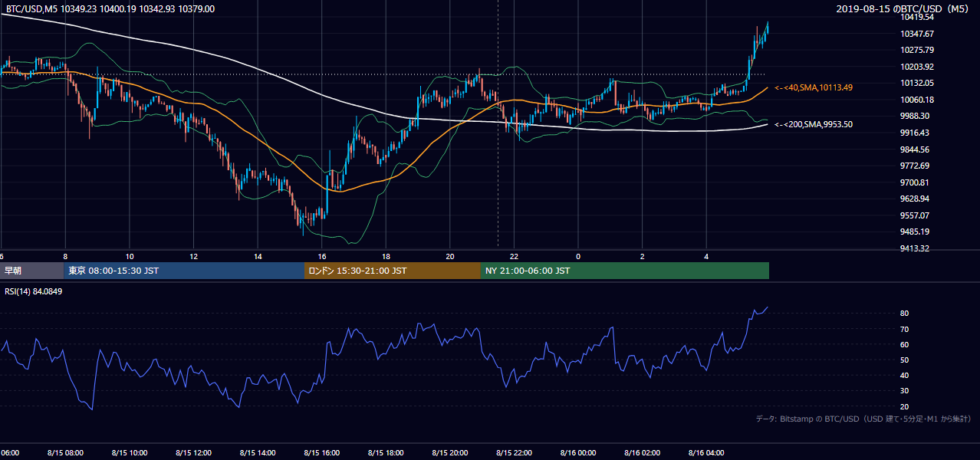Click the Bitstamp data source note
980x460 pixels.
coord(864,419)
